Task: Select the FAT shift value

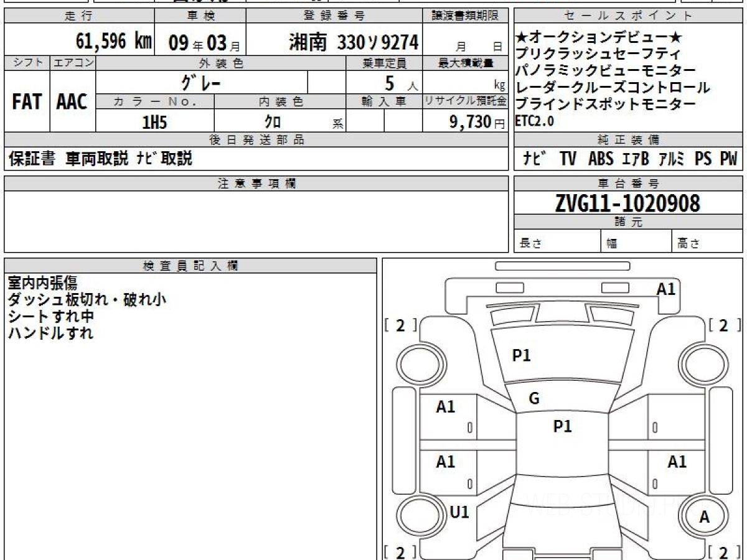Action: tap(27, 102)
